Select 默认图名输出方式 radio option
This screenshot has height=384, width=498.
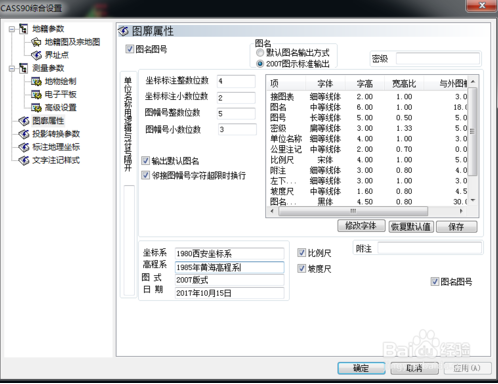click(x=260, y=53)
